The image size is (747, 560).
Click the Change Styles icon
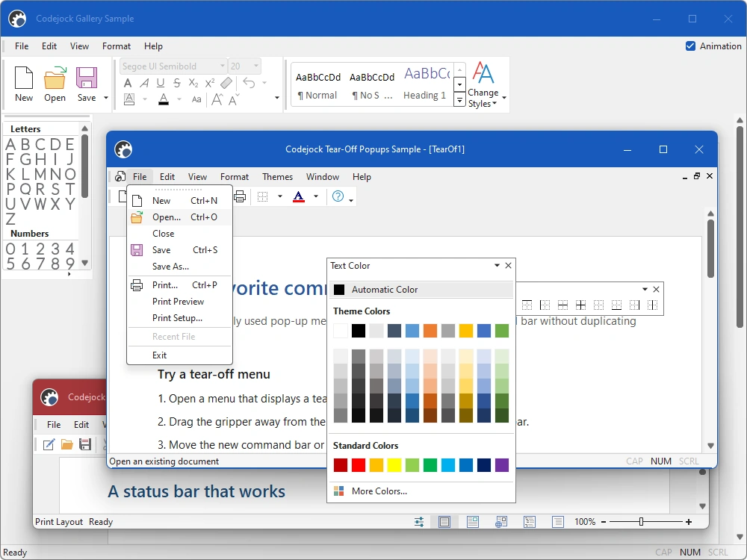click(x=483, y=72)
